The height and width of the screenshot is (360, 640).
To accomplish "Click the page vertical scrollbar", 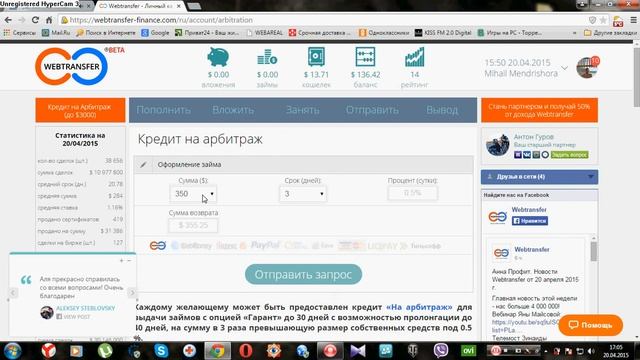I will coord(636,78).
